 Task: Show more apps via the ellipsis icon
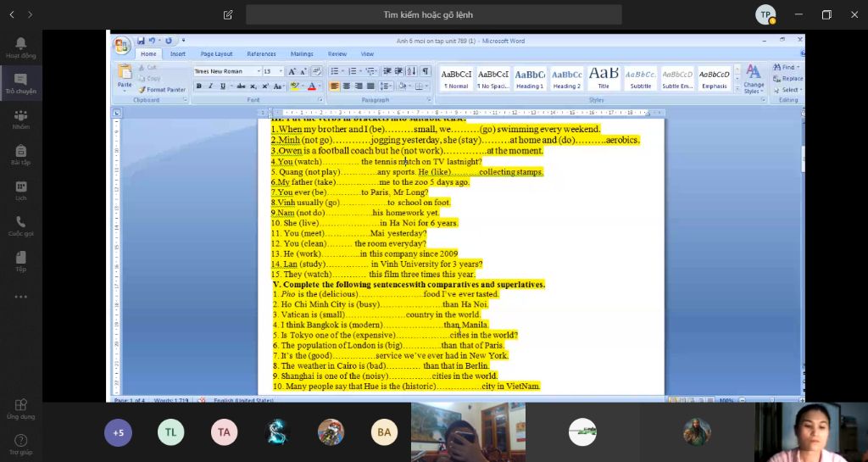click(x=20, y=297)
